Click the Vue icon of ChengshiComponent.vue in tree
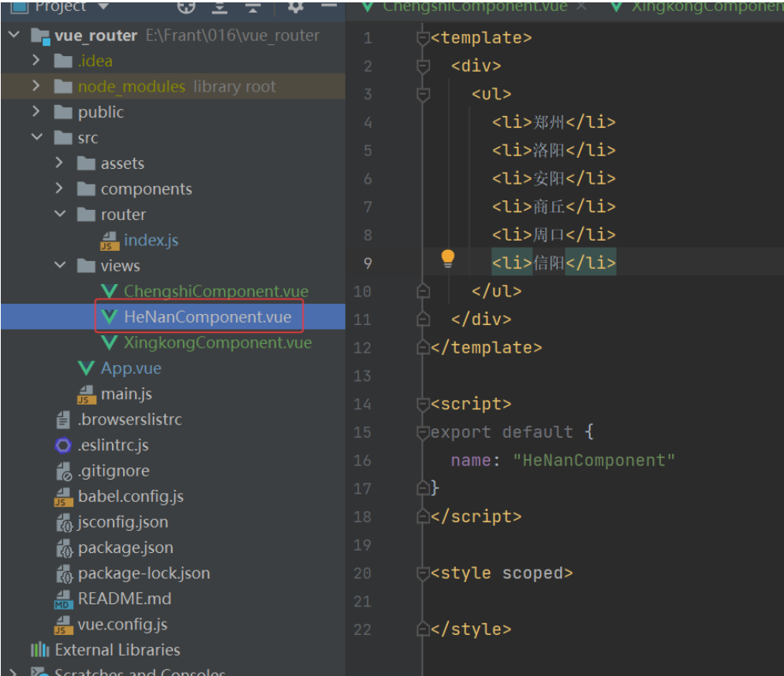 tap(109, 291)
